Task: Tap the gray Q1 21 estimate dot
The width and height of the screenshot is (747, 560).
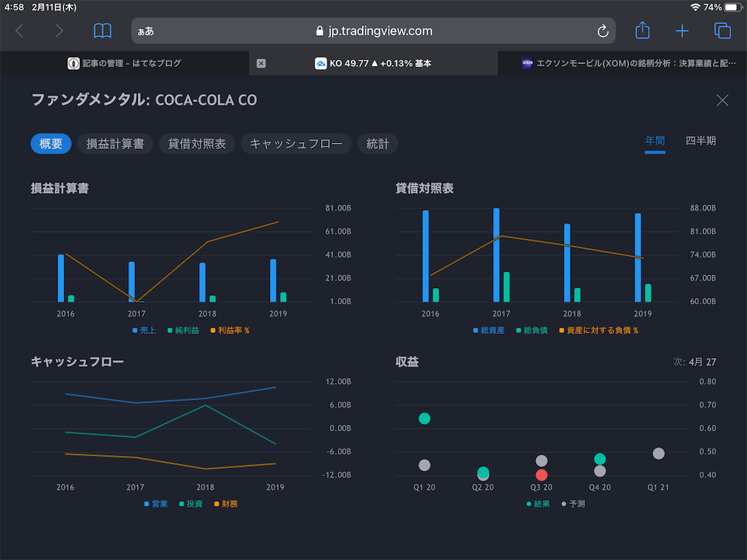Action: coord(659,454)
